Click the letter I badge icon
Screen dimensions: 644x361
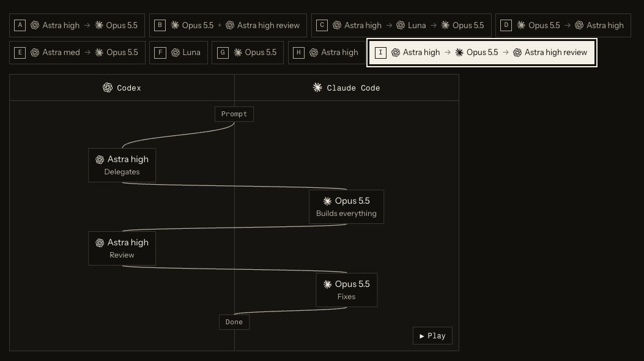coord(380,53)
